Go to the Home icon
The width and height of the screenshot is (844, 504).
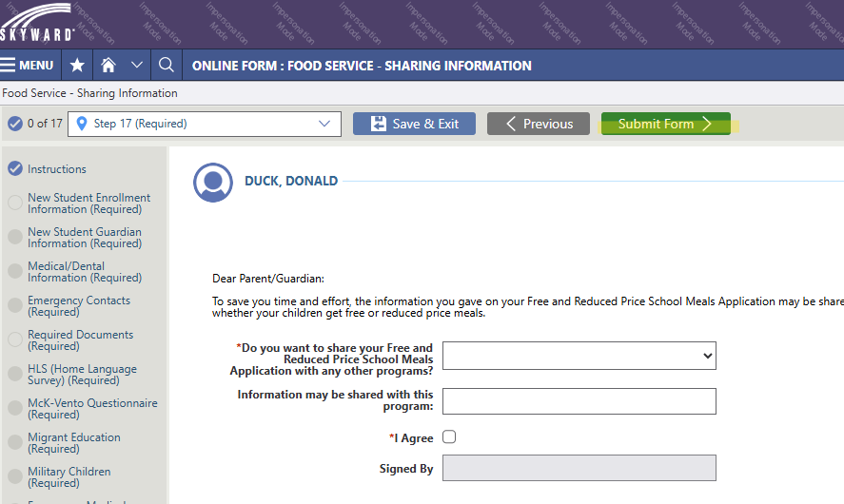point(108,66)
